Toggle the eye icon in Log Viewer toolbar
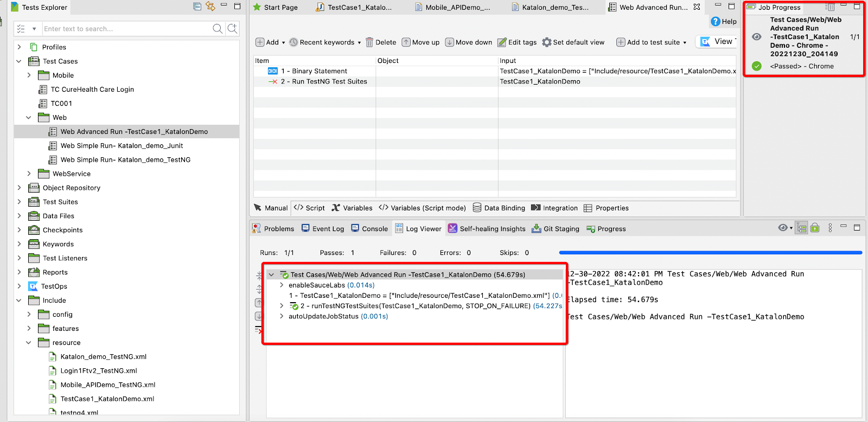The height and width of the screenshot is (422, 868). tap(782, 228)
